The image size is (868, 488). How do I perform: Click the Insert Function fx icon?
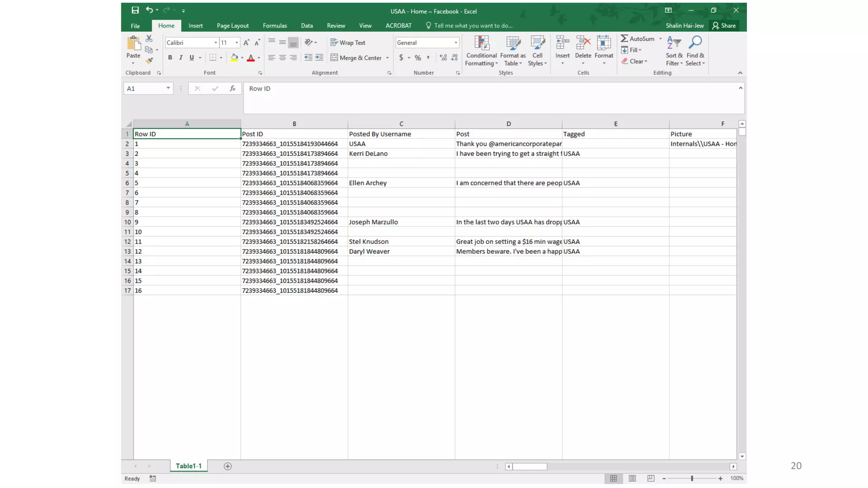pyautogui.click(x=232, y=88)
